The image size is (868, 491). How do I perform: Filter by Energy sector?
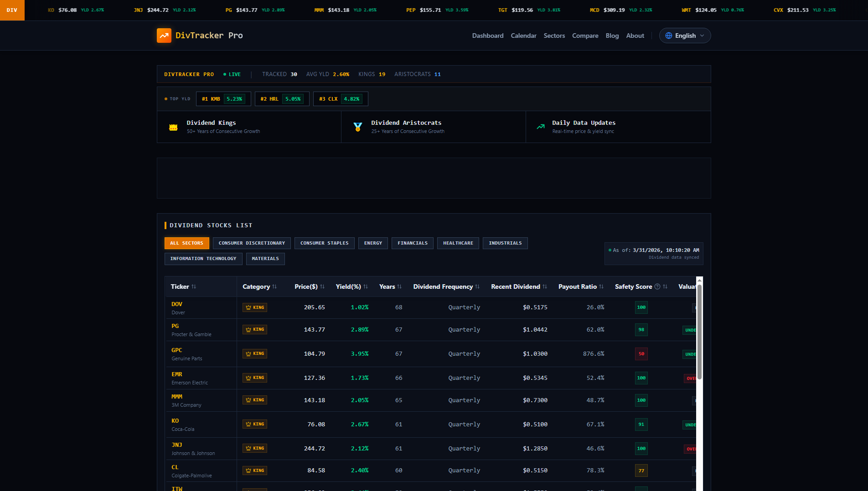(373, 243)
